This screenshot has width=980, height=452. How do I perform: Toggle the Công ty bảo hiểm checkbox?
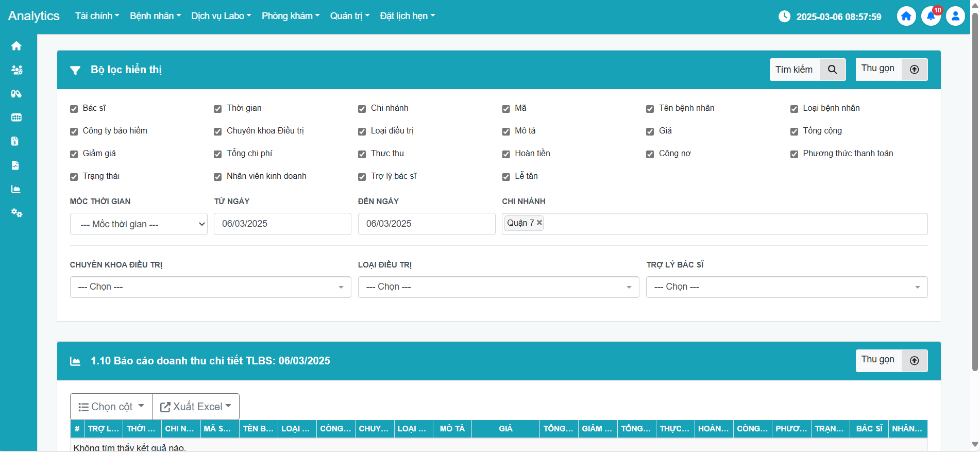click(x=74, y=131)
